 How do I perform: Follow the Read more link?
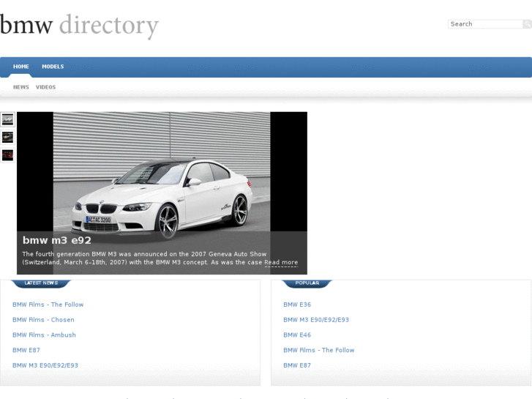(281, 262)
